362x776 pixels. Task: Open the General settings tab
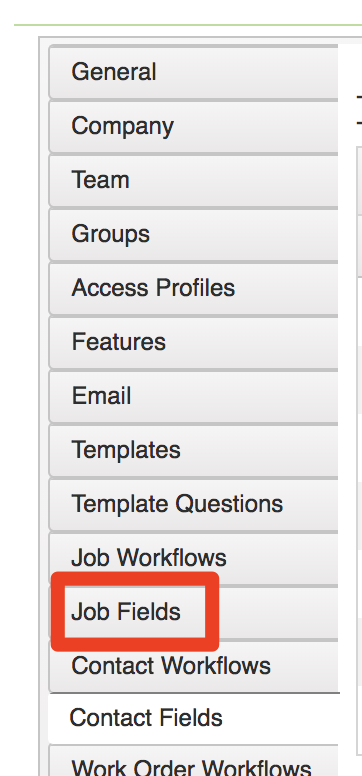194,72
